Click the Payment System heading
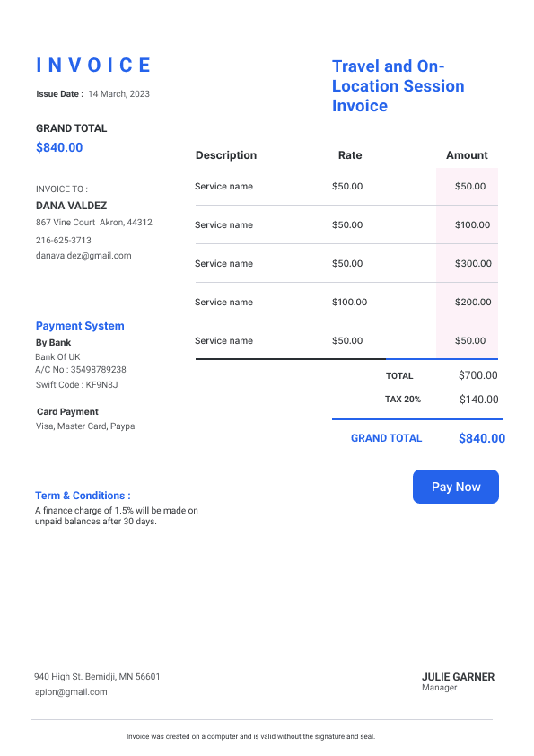 (80, 326)
